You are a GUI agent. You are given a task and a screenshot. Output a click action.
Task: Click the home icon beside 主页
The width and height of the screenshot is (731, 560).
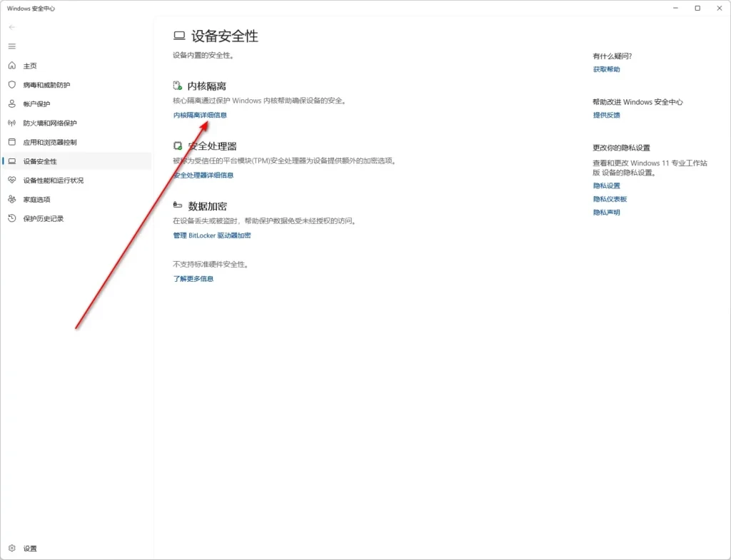(12, 65)
